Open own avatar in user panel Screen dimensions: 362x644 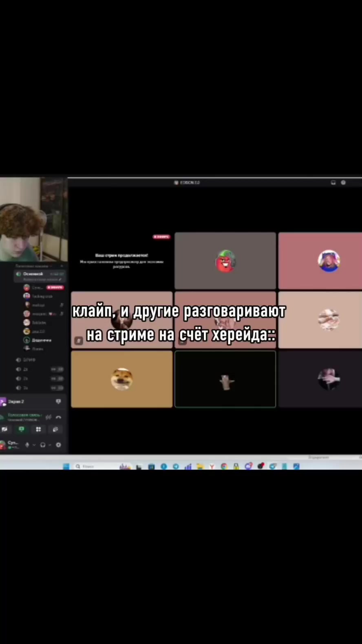click(3, 445)
